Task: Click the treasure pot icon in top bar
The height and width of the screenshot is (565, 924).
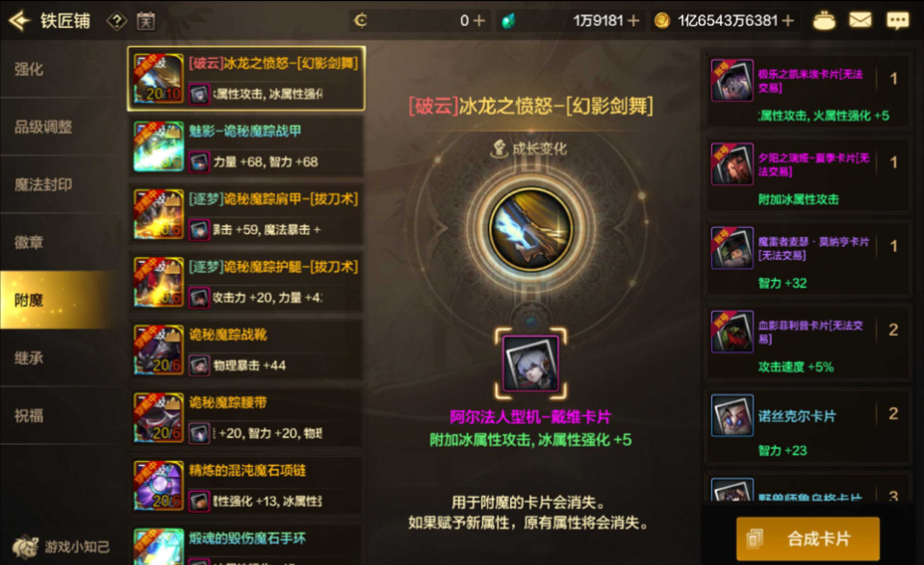Action: (824, 21)
